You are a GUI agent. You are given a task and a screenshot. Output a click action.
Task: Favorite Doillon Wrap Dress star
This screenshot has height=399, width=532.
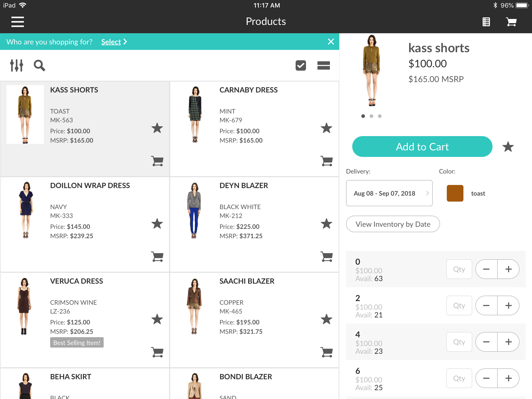click(157, 224)
